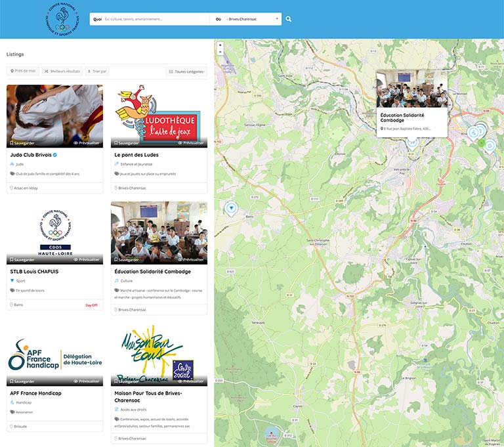Click the Judo category icon on Judo Club card

12,164
